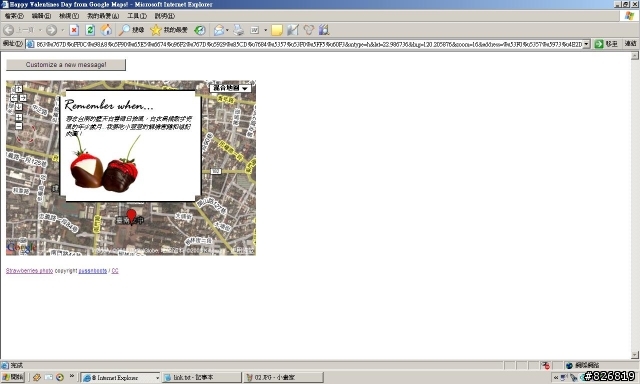The image size is (640, 384).
Task: Click the Customize a new message! button
Action: [66, 64]
